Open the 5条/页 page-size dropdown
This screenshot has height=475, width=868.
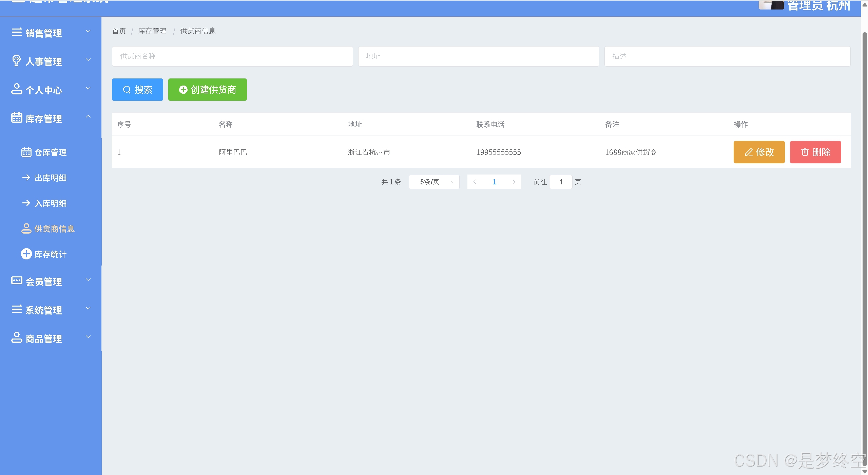(434, 182)
